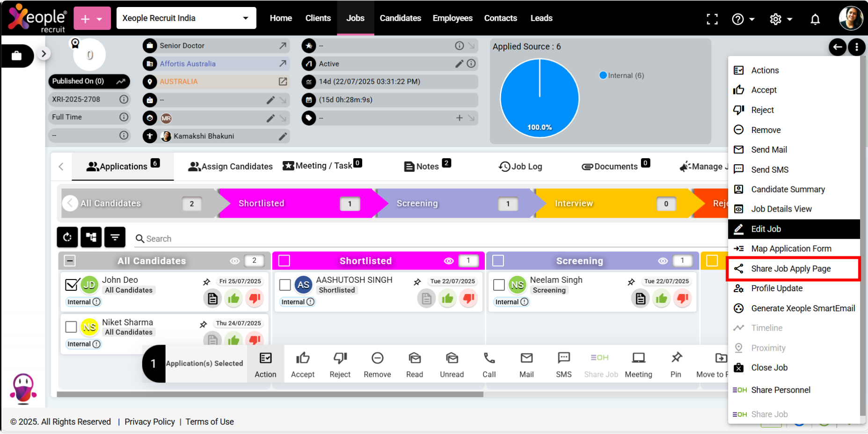Click the application Search field
This screenshot has width=868, height=434.
pyautogui.click(x=430, y=239)
